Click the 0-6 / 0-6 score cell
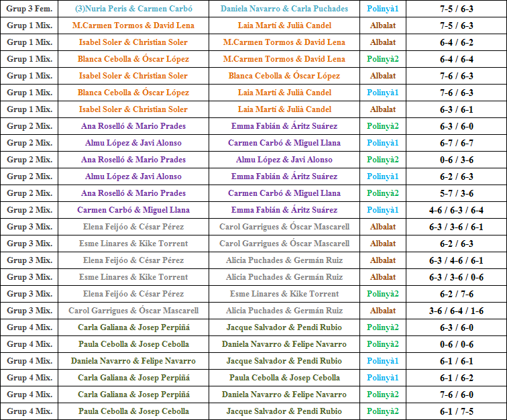This screenshot has width=507, height=420. pyautogui.click(x=456, y=344)
